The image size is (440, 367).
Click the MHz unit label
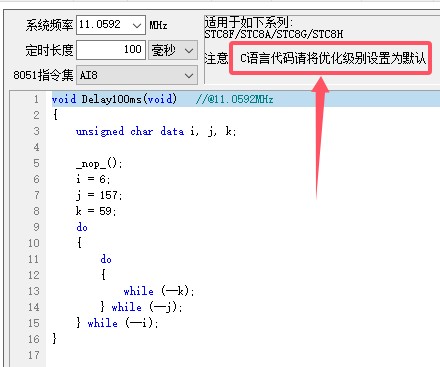coord(158,25)
